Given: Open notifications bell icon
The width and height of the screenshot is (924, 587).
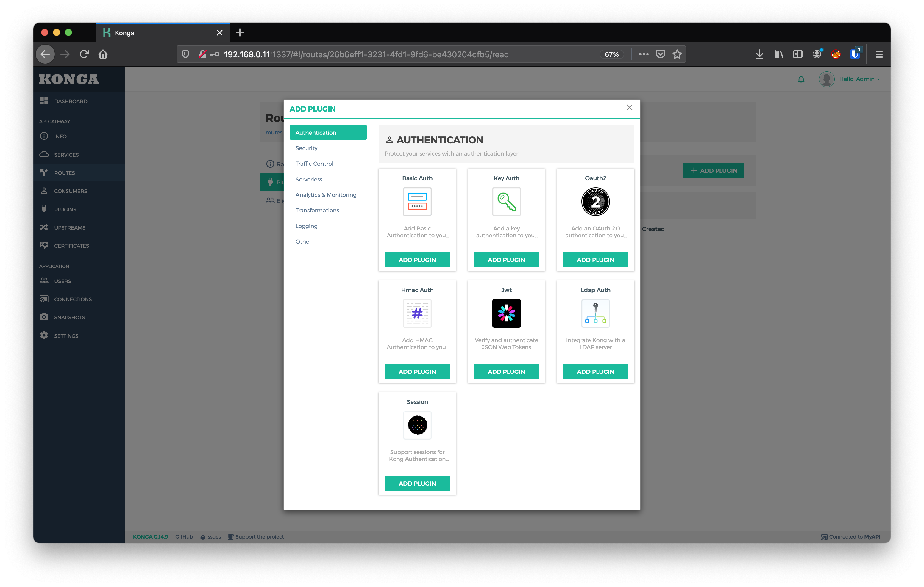Looking at the screenshot, I should coord(801,79).
